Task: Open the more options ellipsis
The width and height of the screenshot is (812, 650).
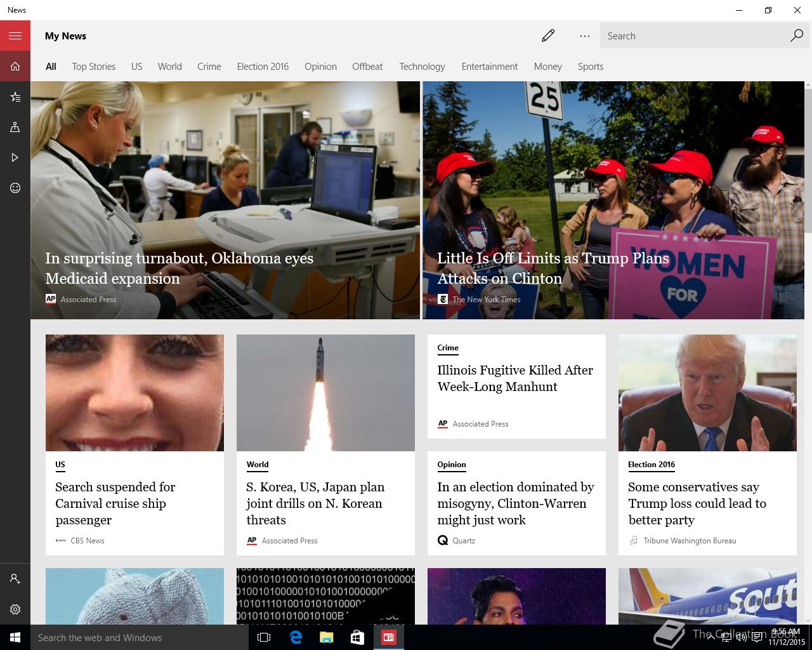Action: pyautogui.click(x=585, y=36)
